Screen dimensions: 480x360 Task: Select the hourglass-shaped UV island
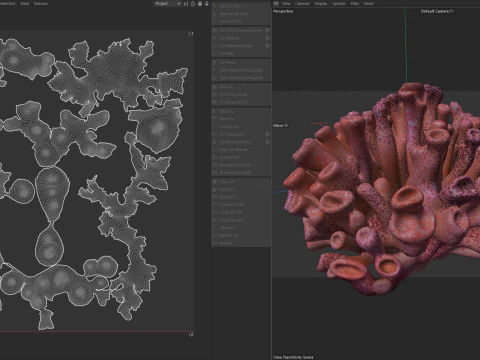click(x=51, y=215)
